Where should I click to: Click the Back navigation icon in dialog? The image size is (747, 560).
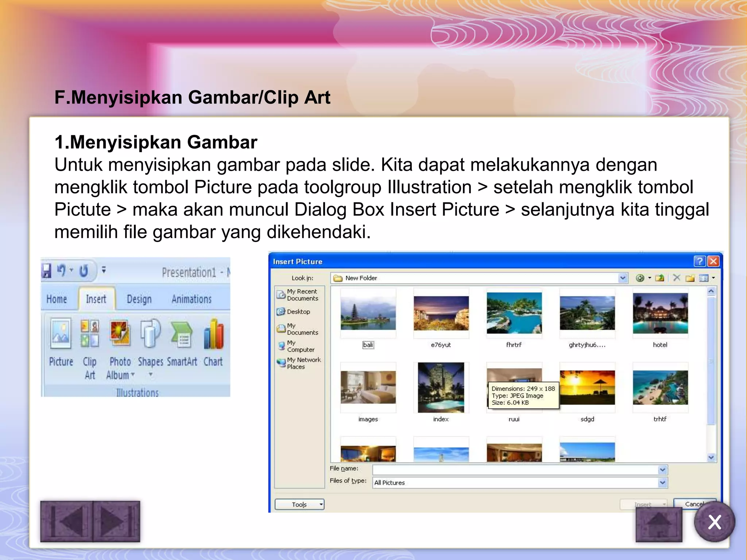(639, 278)
